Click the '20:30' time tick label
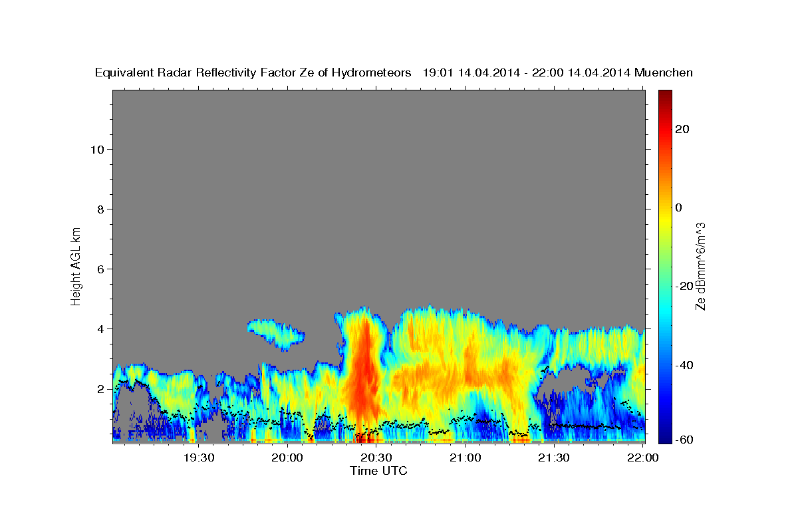This screenshot has width=798, height=532. coord(376,458)
